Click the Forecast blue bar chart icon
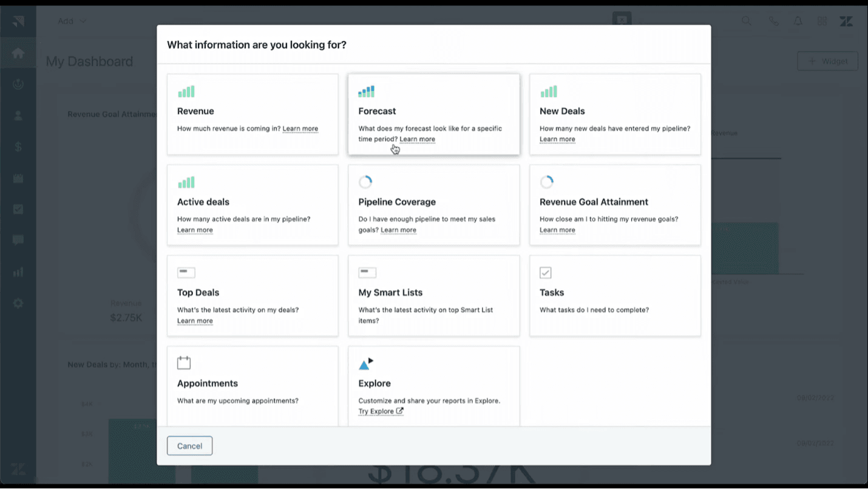868x491 pixels. [366, 92]
